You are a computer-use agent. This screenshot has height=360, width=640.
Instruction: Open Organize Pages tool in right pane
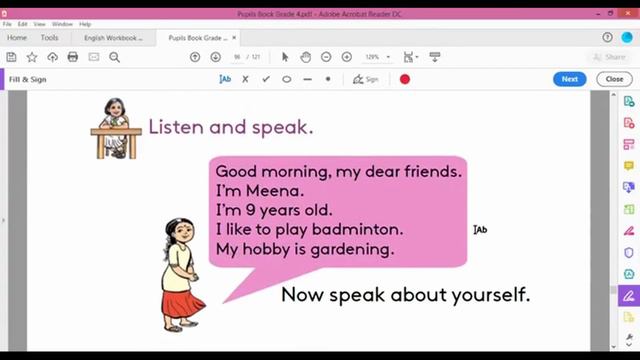pos(629,209)
